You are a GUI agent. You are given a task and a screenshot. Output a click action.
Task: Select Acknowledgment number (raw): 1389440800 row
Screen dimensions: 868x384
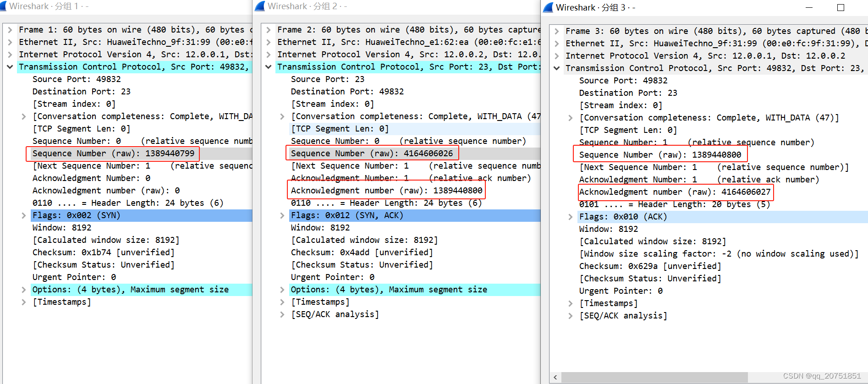coord(386,191)
